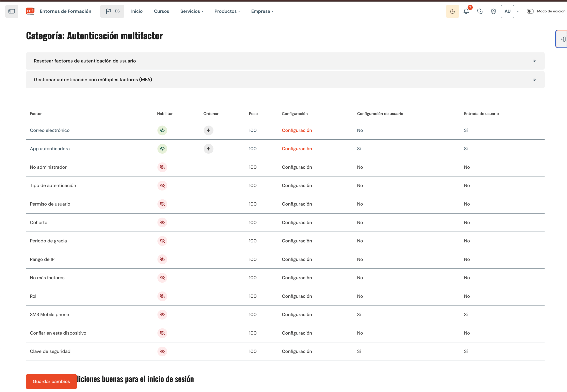
Task: Open the user menu dropdown arrow
Action: pyautogui.click(x=518, y=12)
